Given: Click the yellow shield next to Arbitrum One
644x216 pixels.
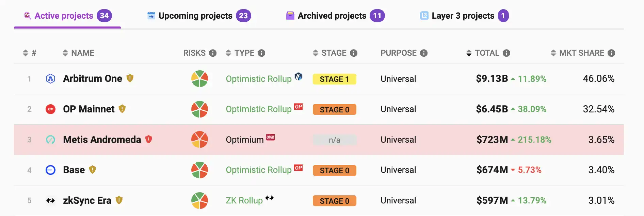Looking at the screenshot, I should click(x=130, y=78).
